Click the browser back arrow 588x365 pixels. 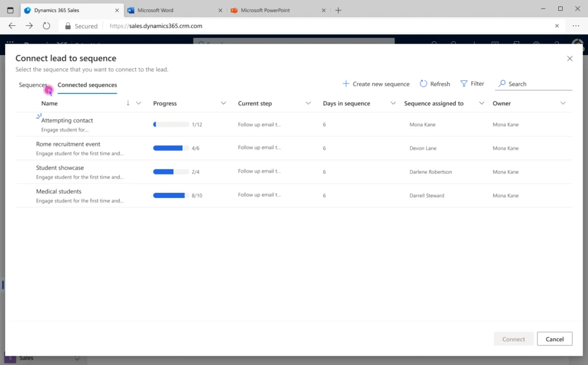click(x=11, y=26)
